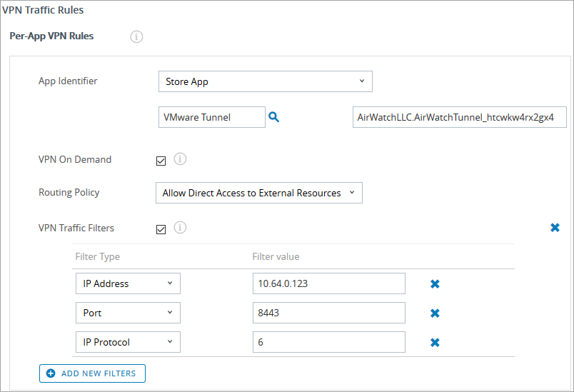Delete the Port 8443 filter row

click(x=435, y=313)
